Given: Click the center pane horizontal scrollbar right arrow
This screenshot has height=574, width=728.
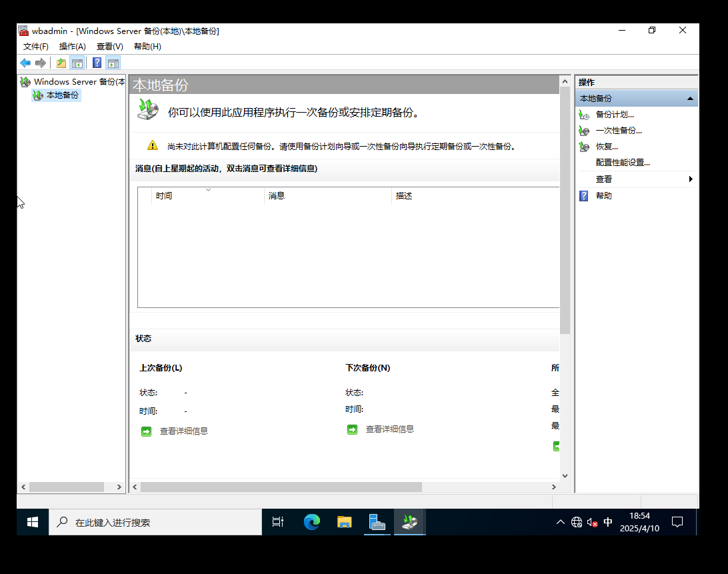Looking at the screenshot, I should coord(553,487).
